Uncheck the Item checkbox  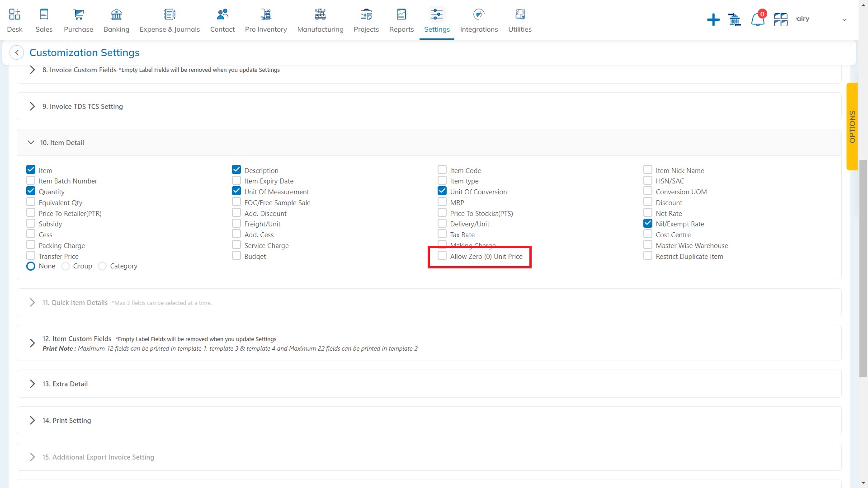coord(31,169)
